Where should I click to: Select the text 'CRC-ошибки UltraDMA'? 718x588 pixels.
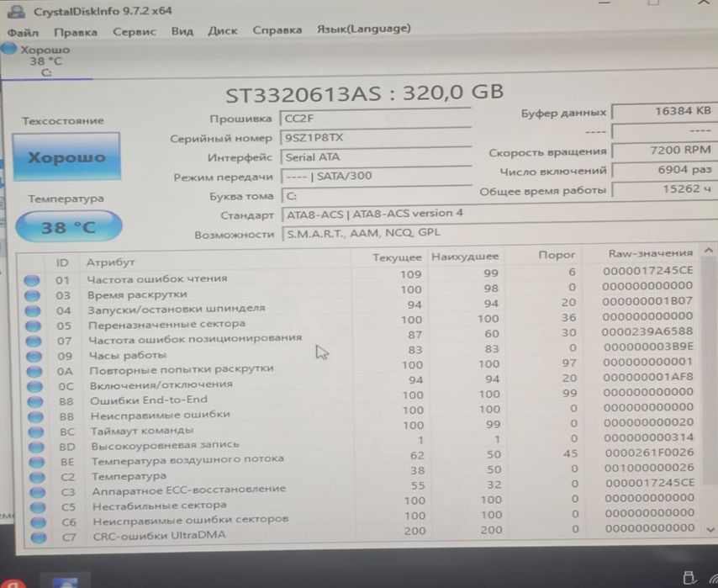[x=160, y=535]
